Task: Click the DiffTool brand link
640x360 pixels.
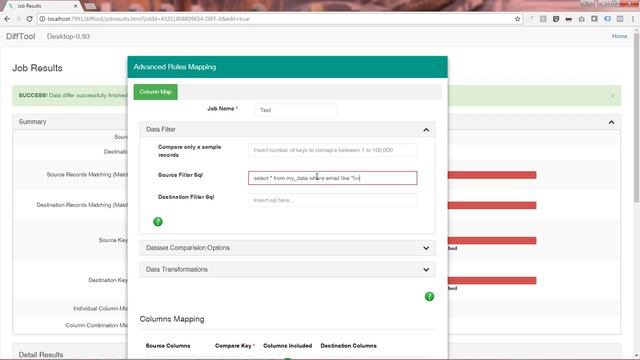Action: [20, 36]
